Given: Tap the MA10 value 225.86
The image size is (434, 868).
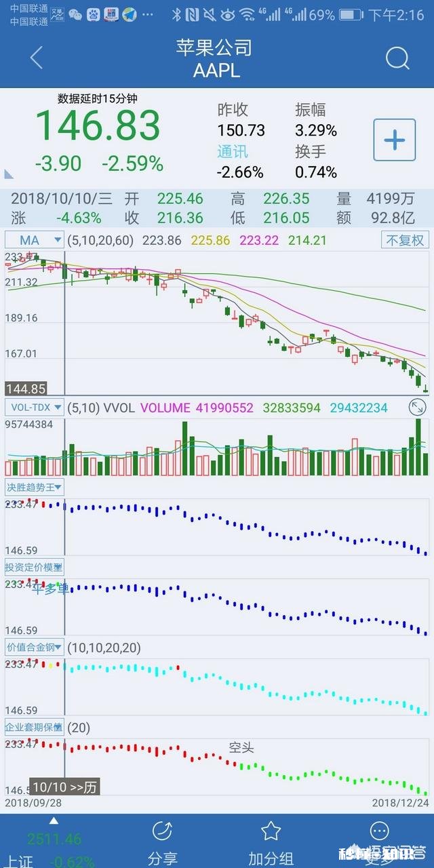Looking at the screenshot, I should pos(211,240).
